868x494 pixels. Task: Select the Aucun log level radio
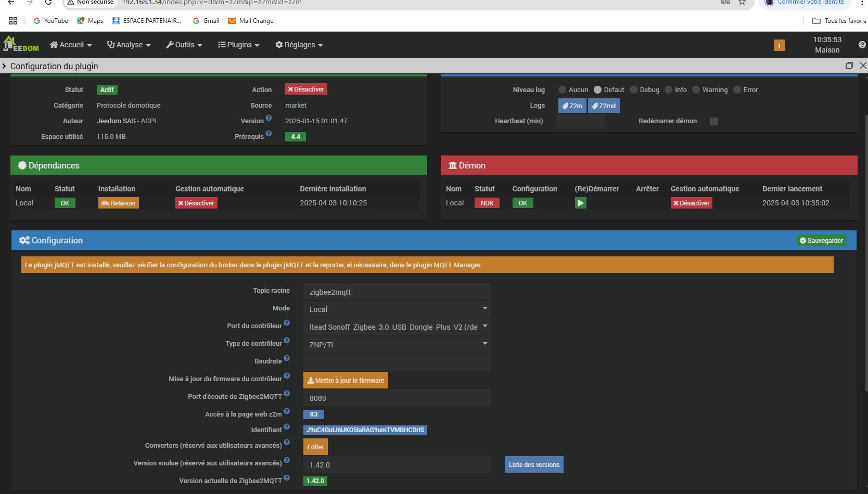(562, 90)
